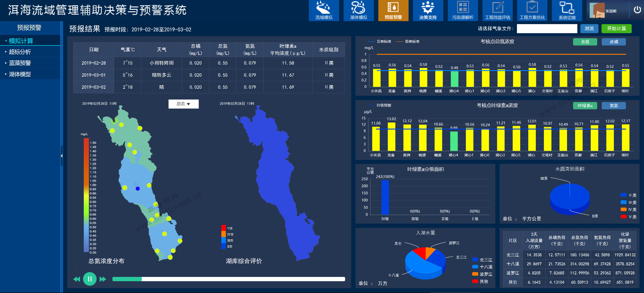Toggle the 总磷 chart series button

pyautogui.click(x=614, y=42)
